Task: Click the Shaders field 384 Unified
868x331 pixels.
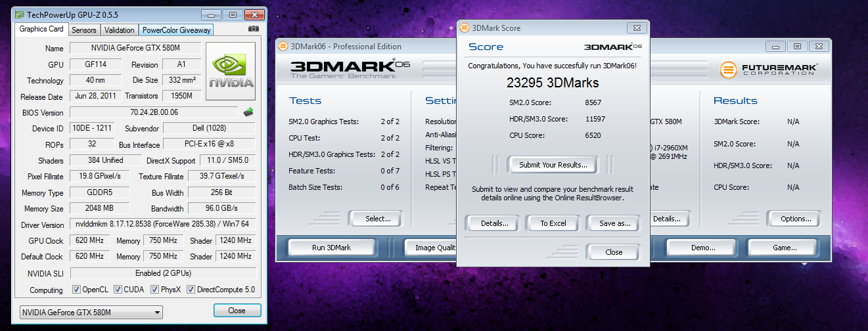Action: (105, 160)
